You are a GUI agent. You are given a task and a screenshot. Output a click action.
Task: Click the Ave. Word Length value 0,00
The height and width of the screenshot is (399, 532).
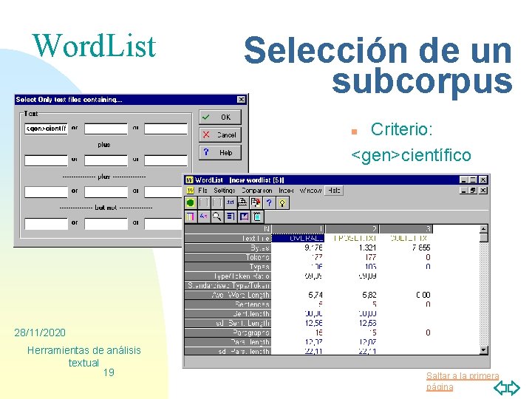tap(423, 295)
